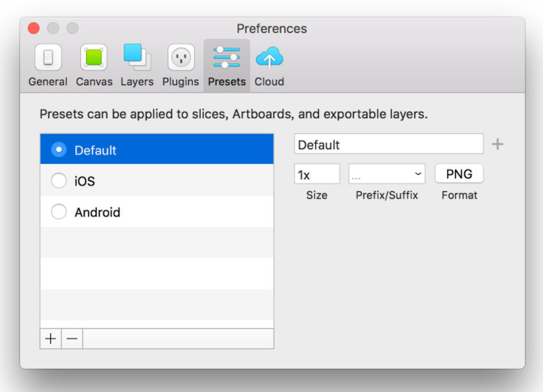Click the preset name field showing Default

point(388,144)
